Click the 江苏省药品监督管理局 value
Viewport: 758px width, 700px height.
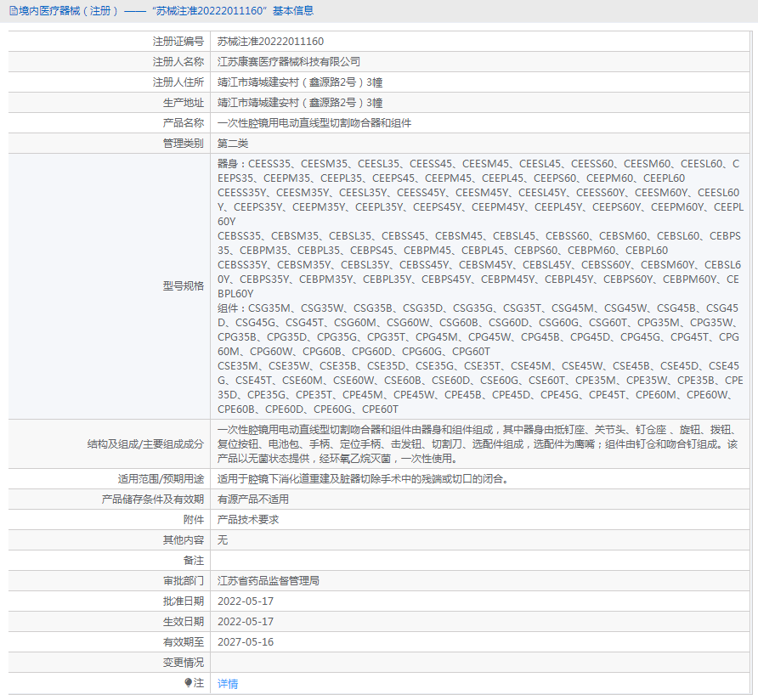click(269, 580)
